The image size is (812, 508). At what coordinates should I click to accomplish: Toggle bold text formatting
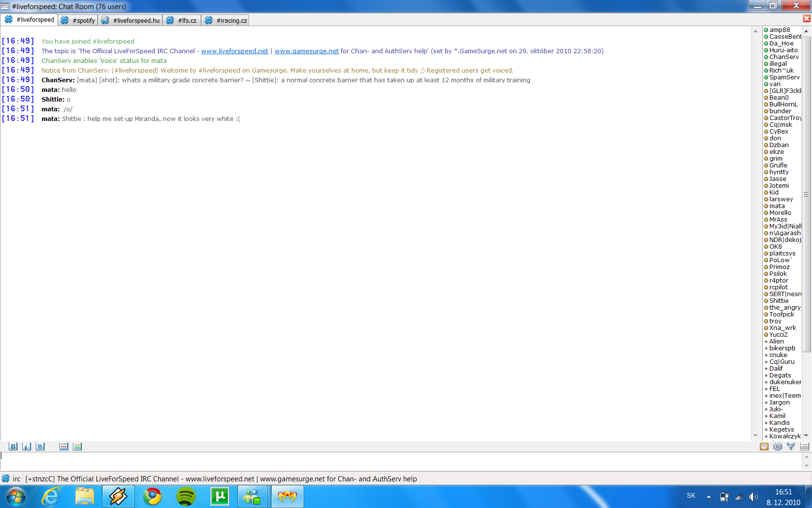[13, 447]
